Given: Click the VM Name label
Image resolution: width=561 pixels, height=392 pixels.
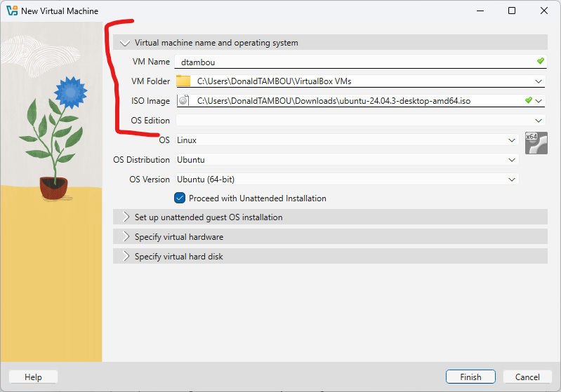Looking at the screenshot, I should coord(151,62).
